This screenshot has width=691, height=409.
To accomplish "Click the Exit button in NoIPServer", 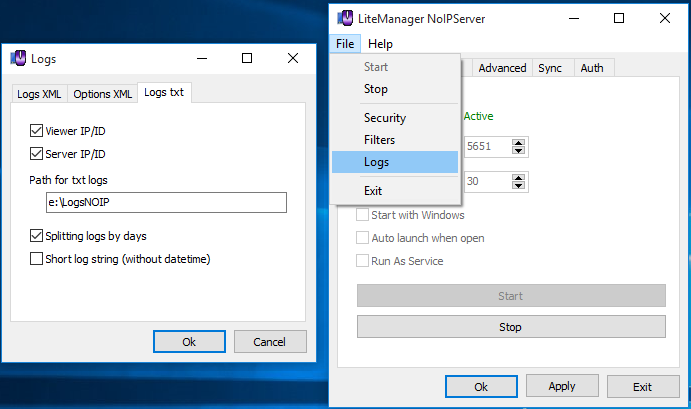I will tap(643, 387).
